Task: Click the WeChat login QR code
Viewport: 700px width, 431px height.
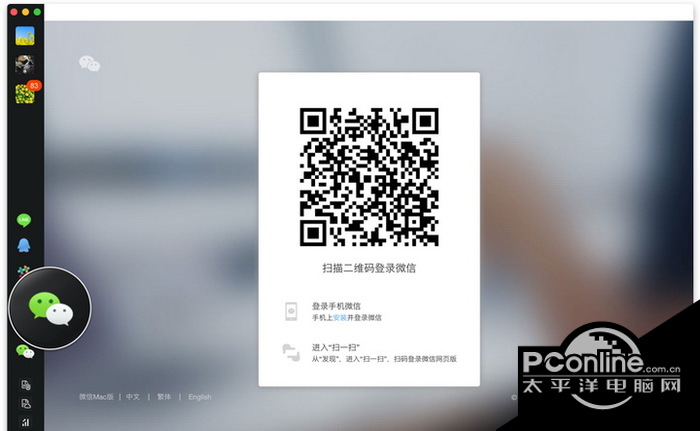Action: [369, 177]
